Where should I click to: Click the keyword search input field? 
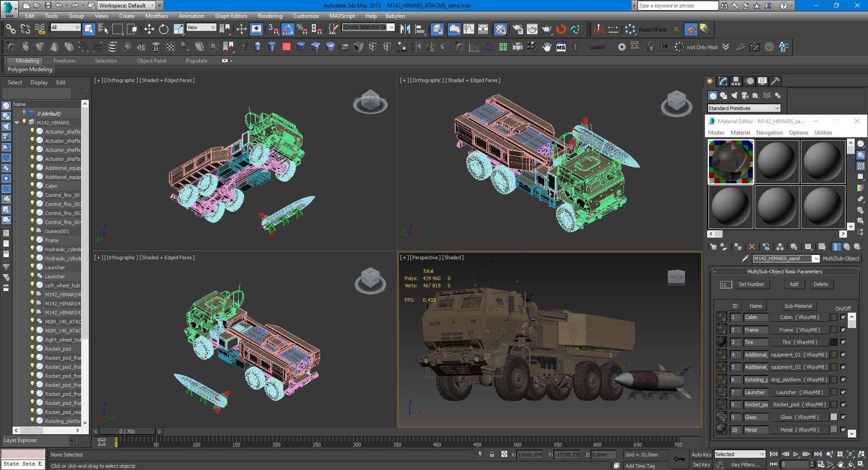[677, 5]
